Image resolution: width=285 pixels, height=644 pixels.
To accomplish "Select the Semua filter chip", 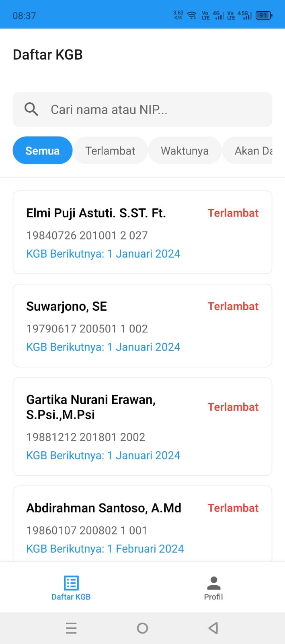I will click(x=43, y=151).
